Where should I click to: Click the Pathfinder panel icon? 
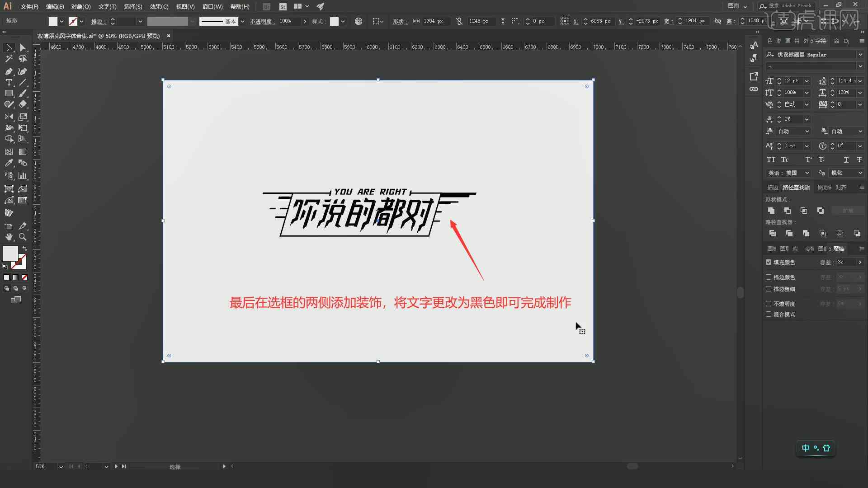797,188
